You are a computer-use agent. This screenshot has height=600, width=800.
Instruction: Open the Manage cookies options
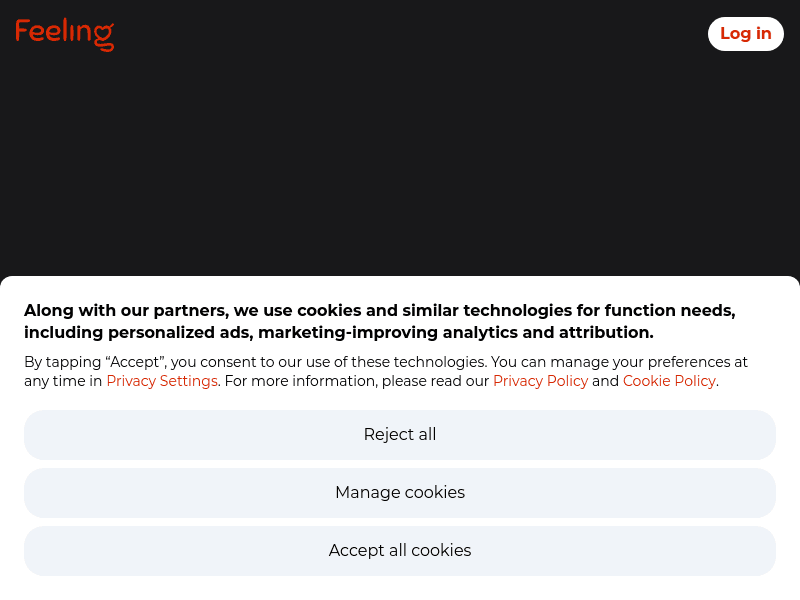tap(400, 493)
